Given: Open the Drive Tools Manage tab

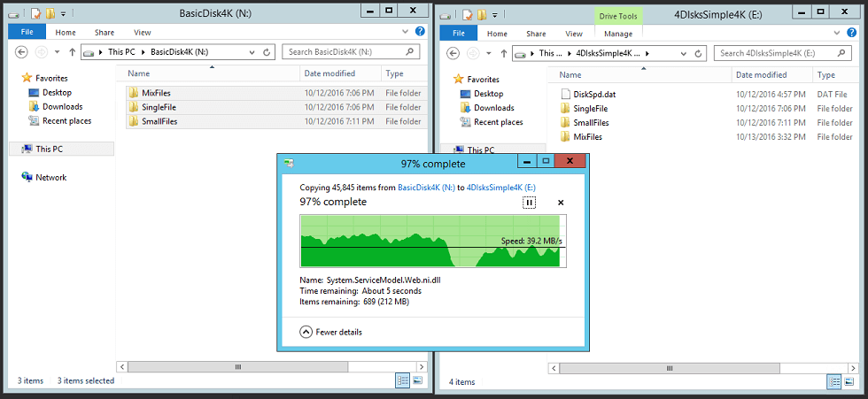Looking at the screenshot, I should click(x=618, y=34).
